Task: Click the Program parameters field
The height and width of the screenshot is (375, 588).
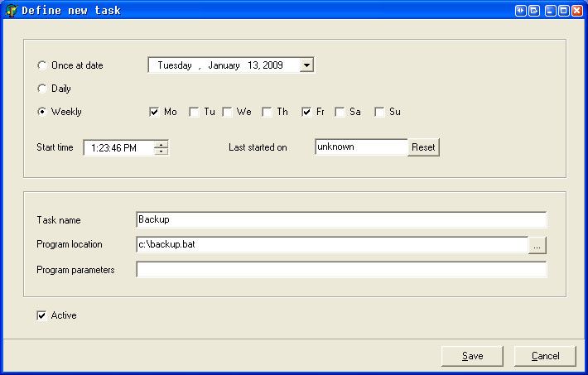Action: pyautogui.click(x=341, y=270)
